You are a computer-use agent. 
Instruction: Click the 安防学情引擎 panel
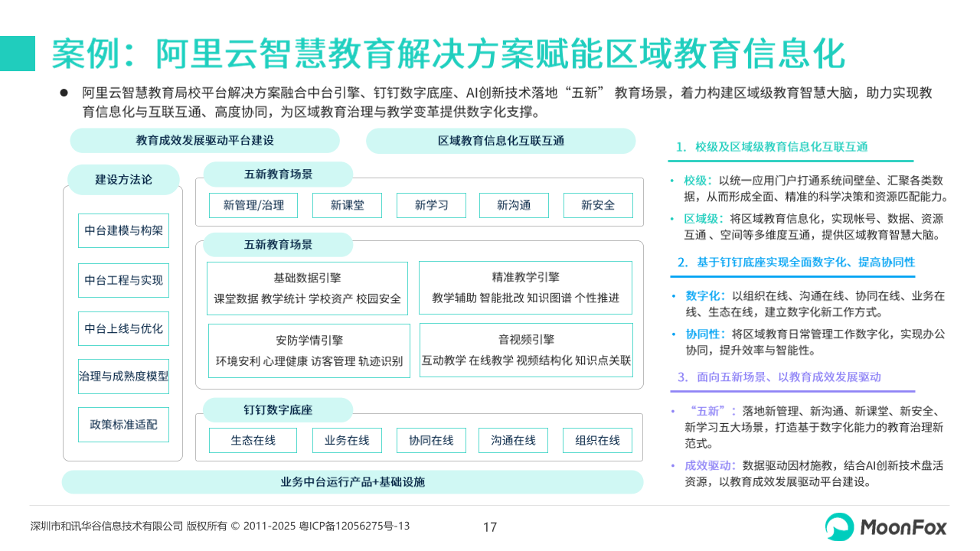[x=309, y=351]
